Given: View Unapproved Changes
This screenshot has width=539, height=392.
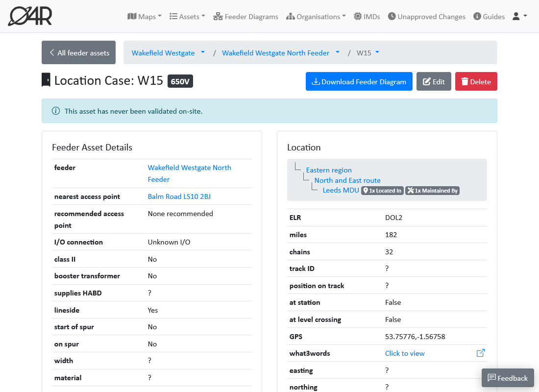Looking at the screenshot, I should (x=426, y=17).
